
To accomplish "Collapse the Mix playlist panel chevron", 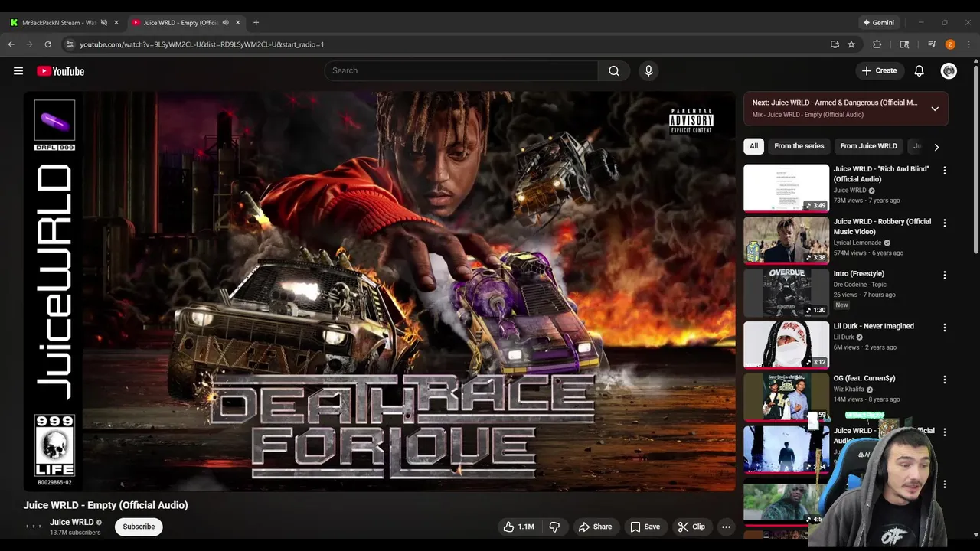I will click(x=935, y=109).
